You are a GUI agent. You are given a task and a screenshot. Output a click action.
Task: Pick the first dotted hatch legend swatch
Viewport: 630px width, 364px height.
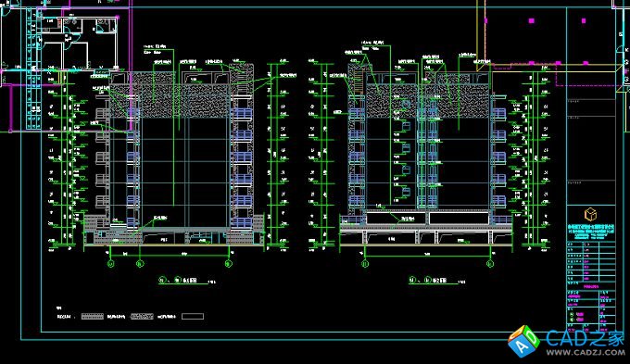click(x=93, y=317)
